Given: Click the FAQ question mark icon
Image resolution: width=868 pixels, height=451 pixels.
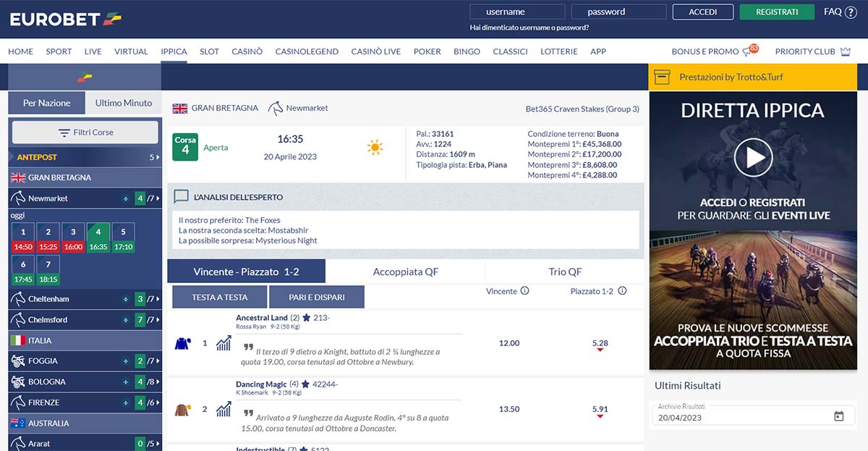Looking at the screenshot, I should [851, 12].
